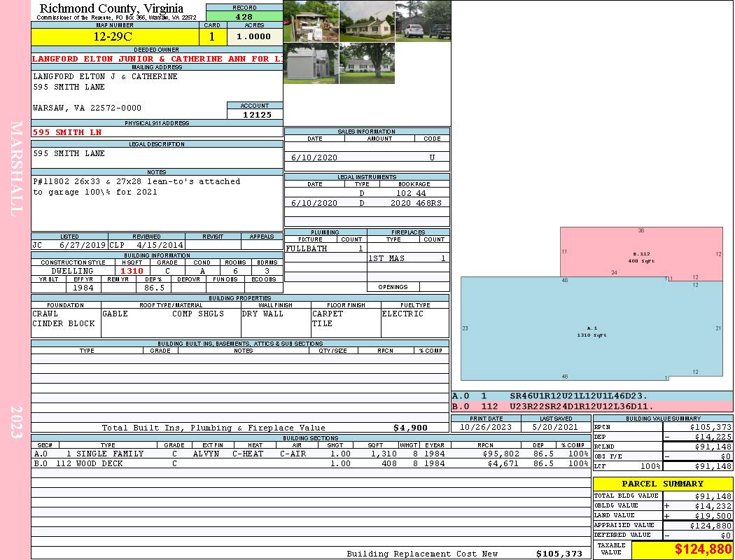Click the construction style DWELLING
This screenshot has height=560, width=735.
point(72,271)
